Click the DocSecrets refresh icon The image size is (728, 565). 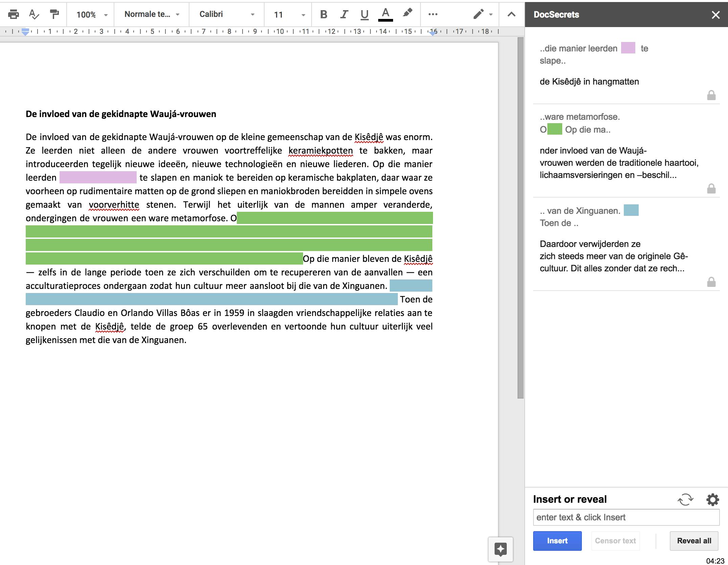[x=685, y=499]
